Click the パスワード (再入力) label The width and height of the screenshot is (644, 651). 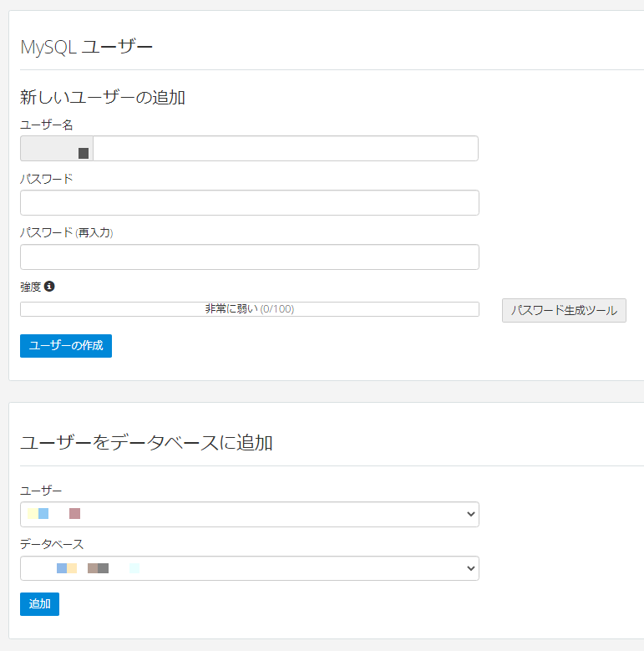[x=66, y=232]
